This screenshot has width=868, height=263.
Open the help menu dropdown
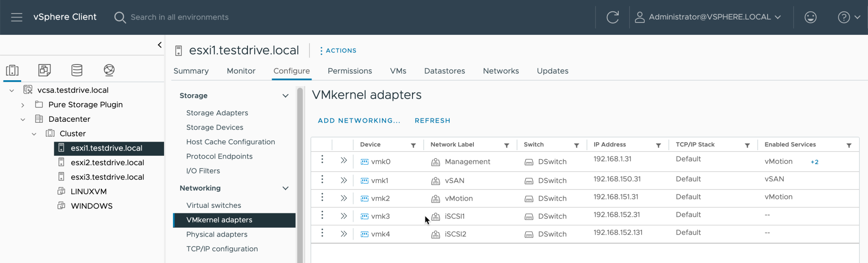pyautogui.click(x=849, y=17)
